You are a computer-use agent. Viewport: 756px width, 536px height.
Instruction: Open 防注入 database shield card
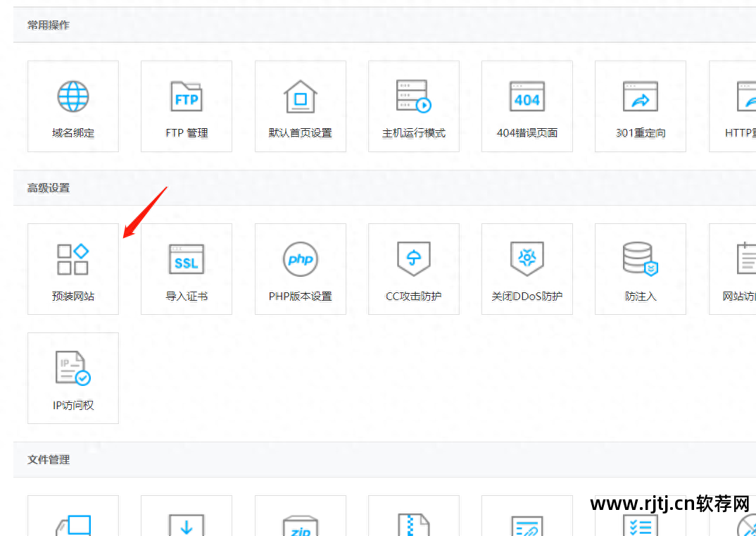(641, 269)
